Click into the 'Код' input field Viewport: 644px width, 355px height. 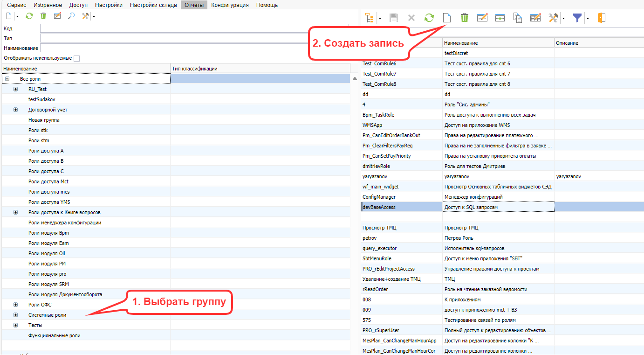tap(194, 28)
